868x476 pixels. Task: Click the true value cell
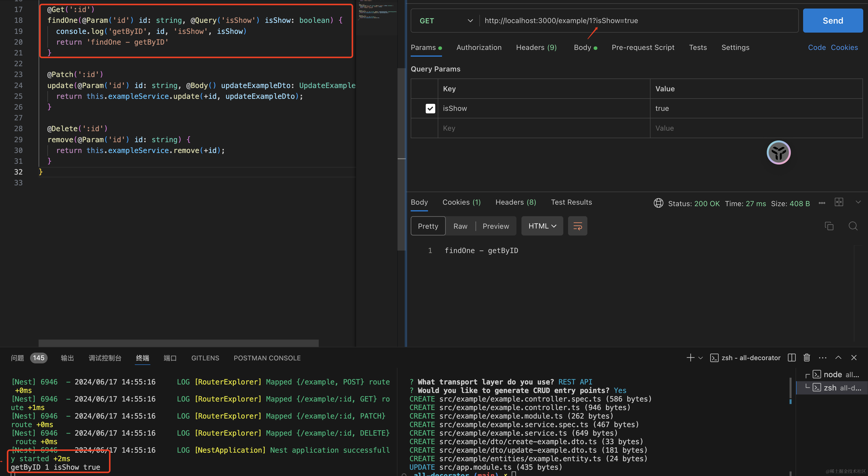756,108
